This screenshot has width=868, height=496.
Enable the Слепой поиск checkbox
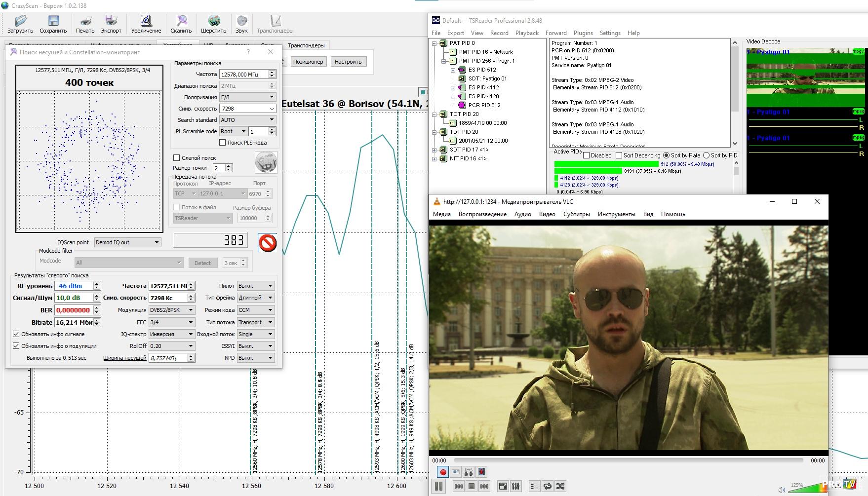click(x=177, y=158)
